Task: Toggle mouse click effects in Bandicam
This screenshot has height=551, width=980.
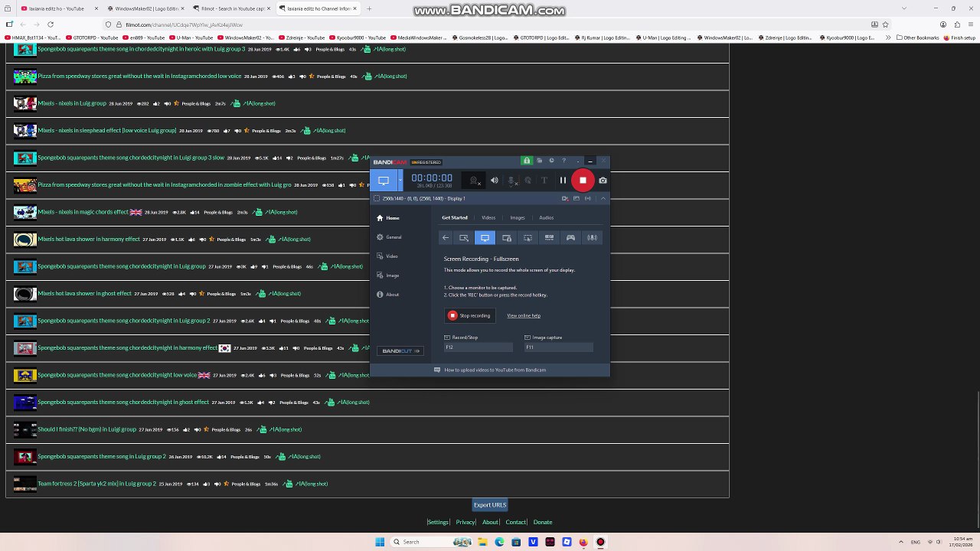Action: [x=528, y=181]
